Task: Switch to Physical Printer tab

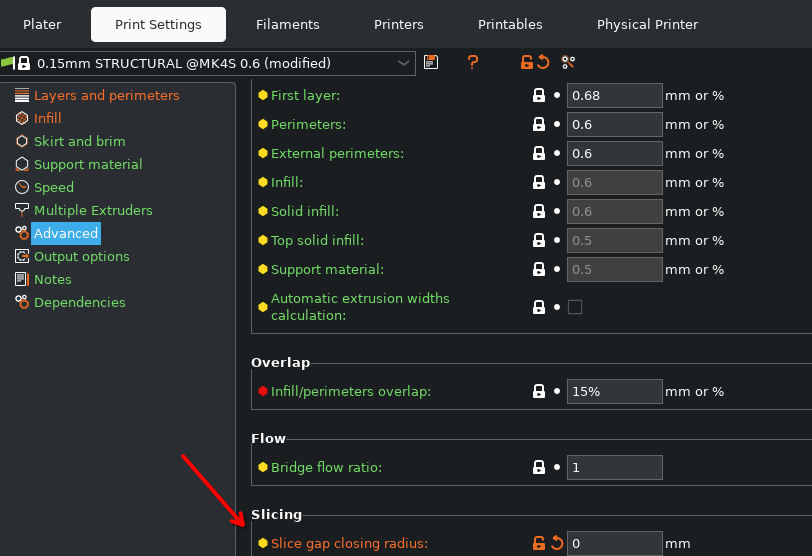Action: point(647,24)
